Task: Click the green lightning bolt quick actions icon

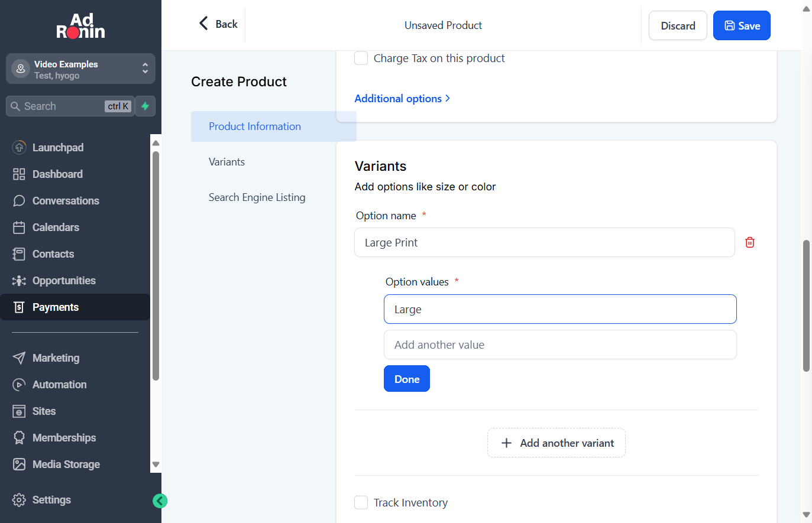Action: click(x=145, y=106)
